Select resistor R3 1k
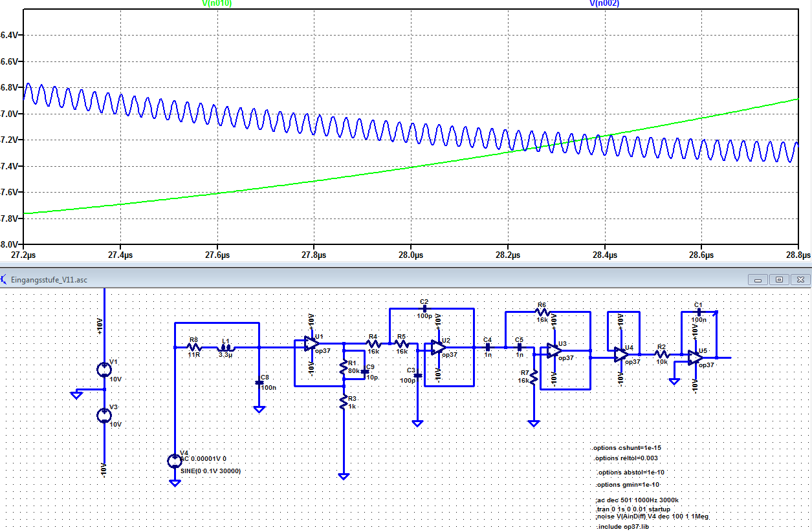The image size is (812, 532). [344, 403]
